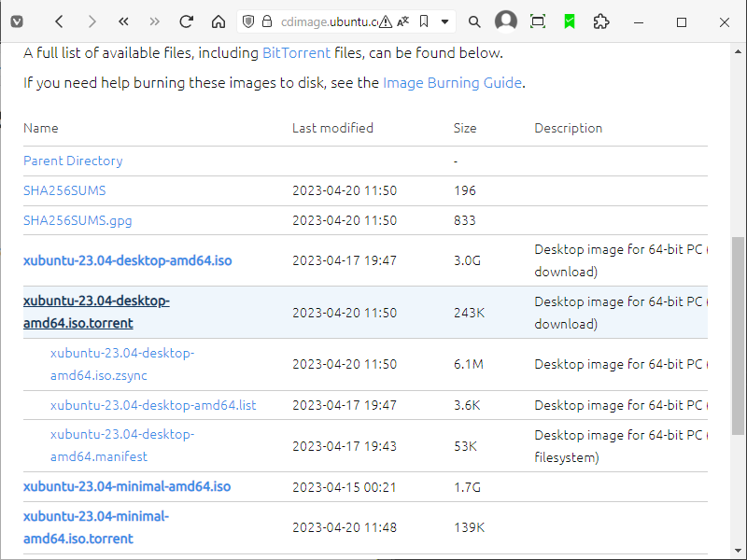The width and height of the screenshot is (747, 560).
Task: Go to Parent Directory
Action: click(x=73, y=161)
